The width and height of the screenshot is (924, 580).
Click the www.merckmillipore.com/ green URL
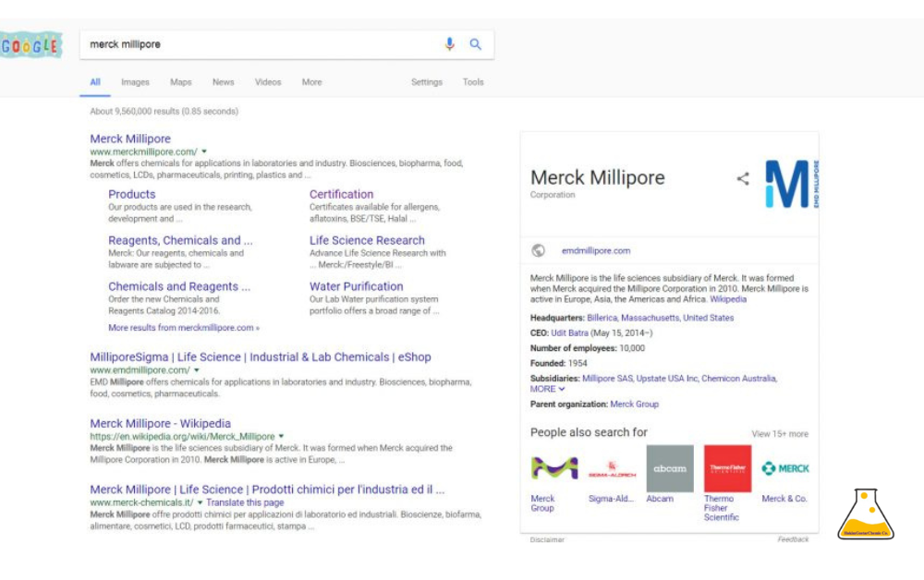click(143, 151)
